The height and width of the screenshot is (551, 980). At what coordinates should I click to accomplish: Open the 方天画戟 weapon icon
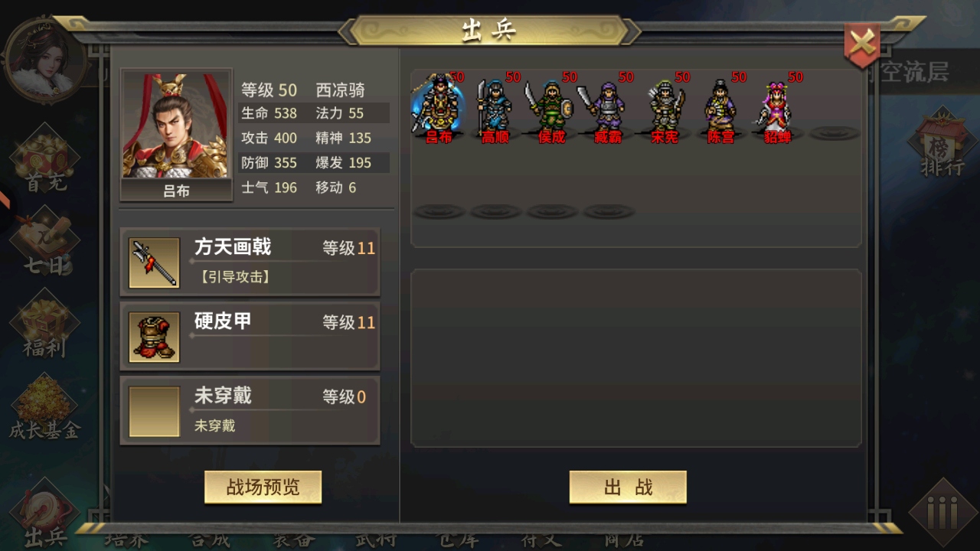[x=154, y=262]
